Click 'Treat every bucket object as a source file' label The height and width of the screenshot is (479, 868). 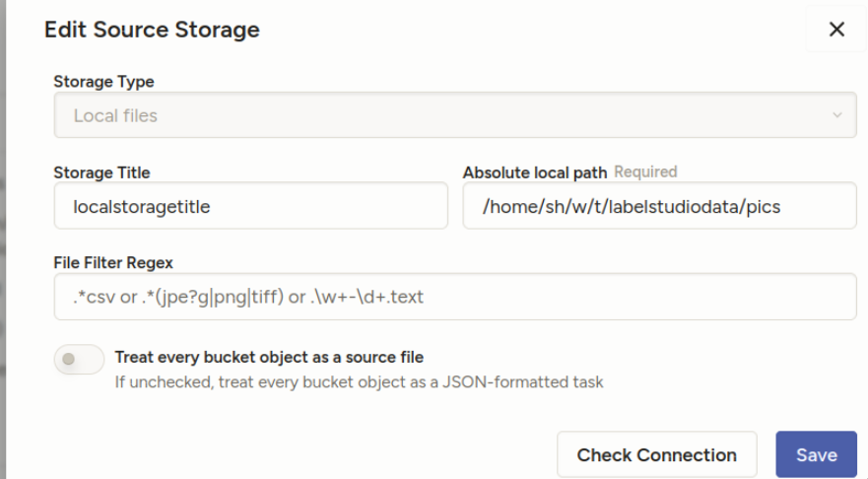(x=276, y=357)
